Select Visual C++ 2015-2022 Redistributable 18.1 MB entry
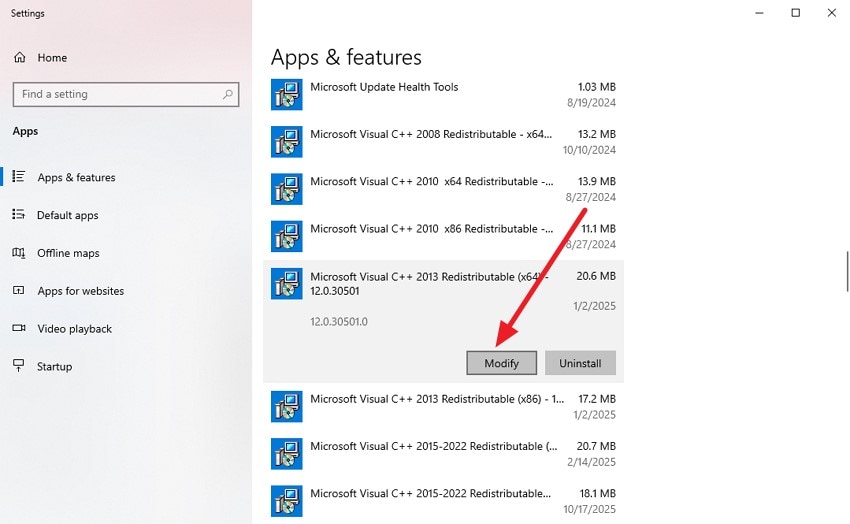850x524 pixels. tap(443, 501)
